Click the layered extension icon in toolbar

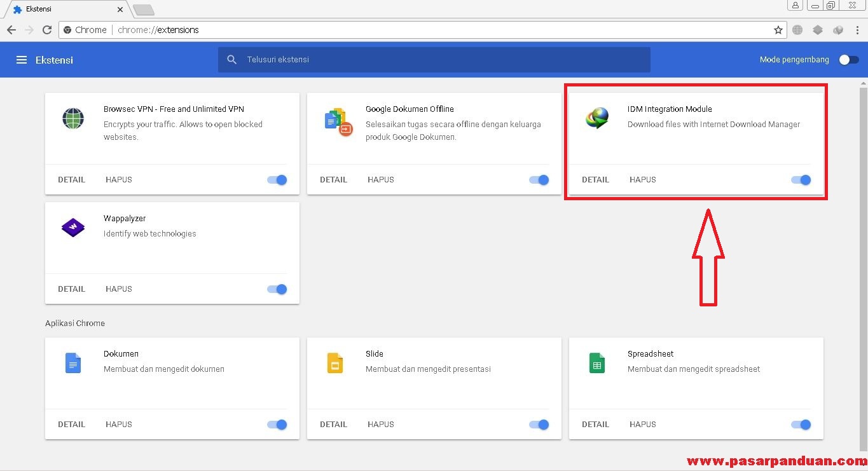point(818,30)
